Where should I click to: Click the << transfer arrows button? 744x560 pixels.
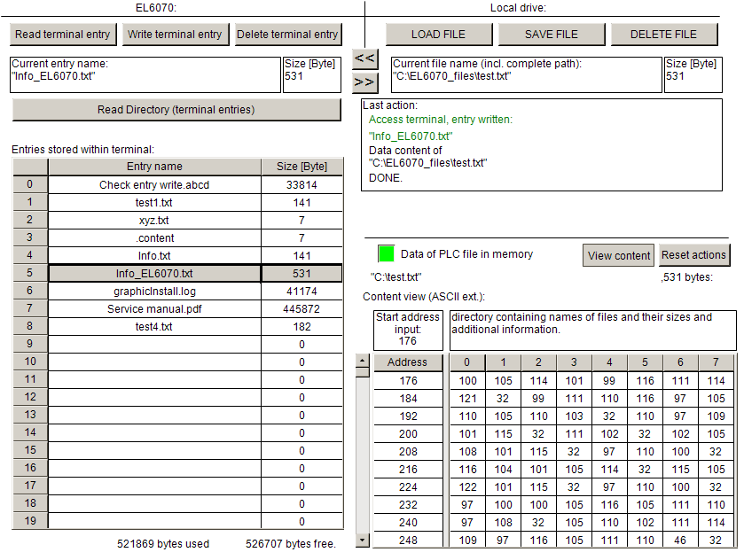pos(364,58)
